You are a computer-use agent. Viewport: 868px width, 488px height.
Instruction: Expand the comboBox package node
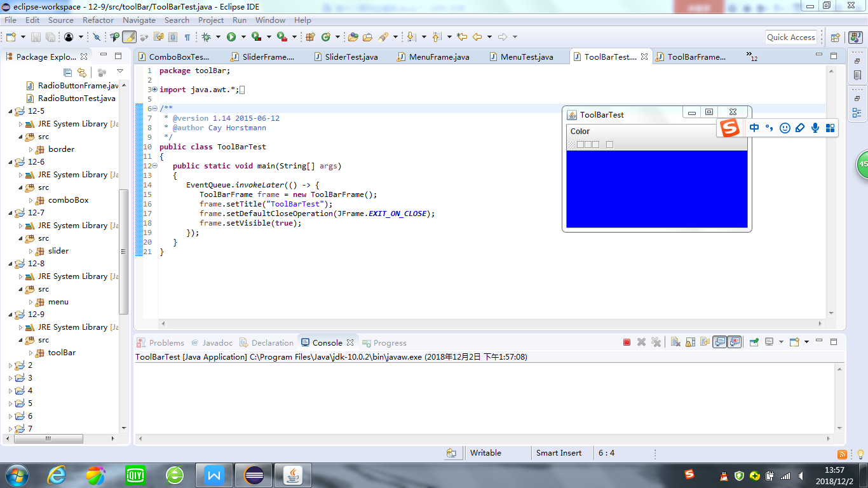pyautogui.click(x=31, y=200)
